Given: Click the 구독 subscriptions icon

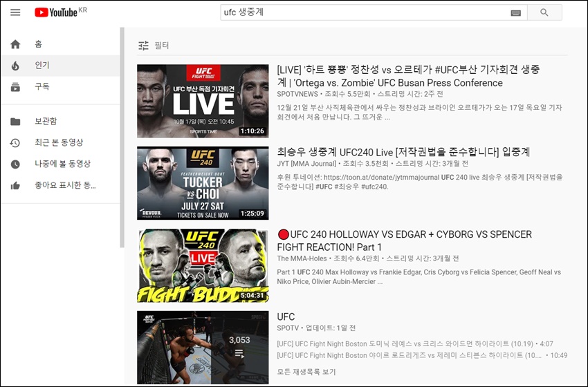Looking at the screenshot, I should [x=15, y=87].
